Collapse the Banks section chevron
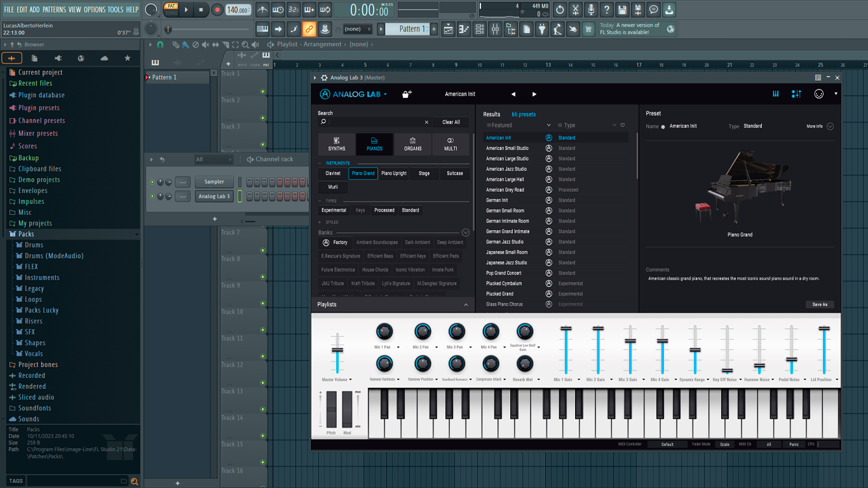 coord(465,233)
